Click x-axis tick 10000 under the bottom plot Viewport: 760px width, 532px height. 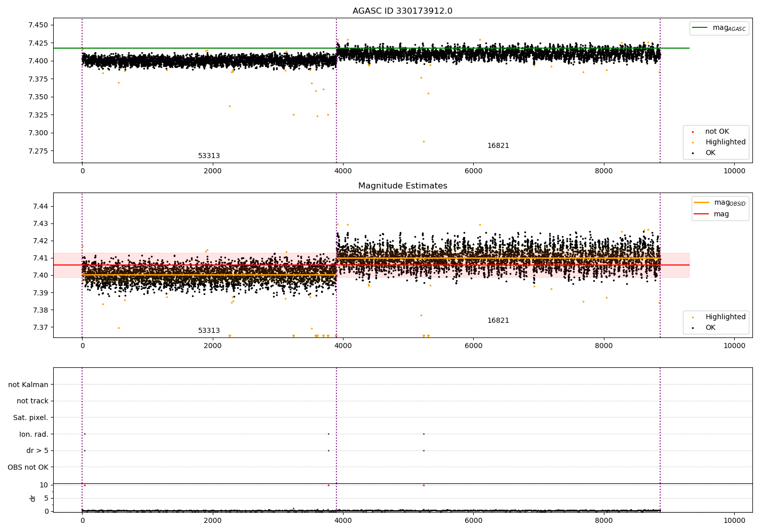click(734, 521)
